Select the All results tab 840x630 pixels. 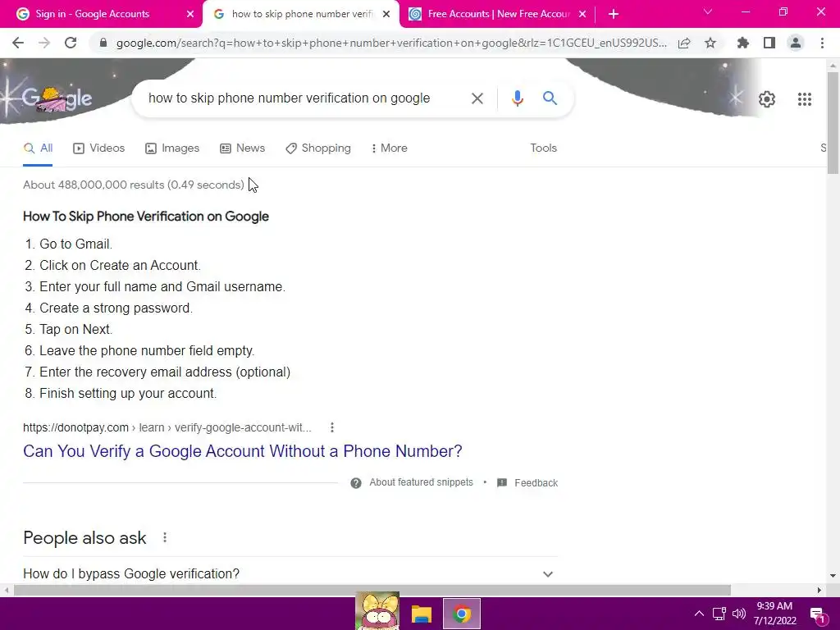38,148
